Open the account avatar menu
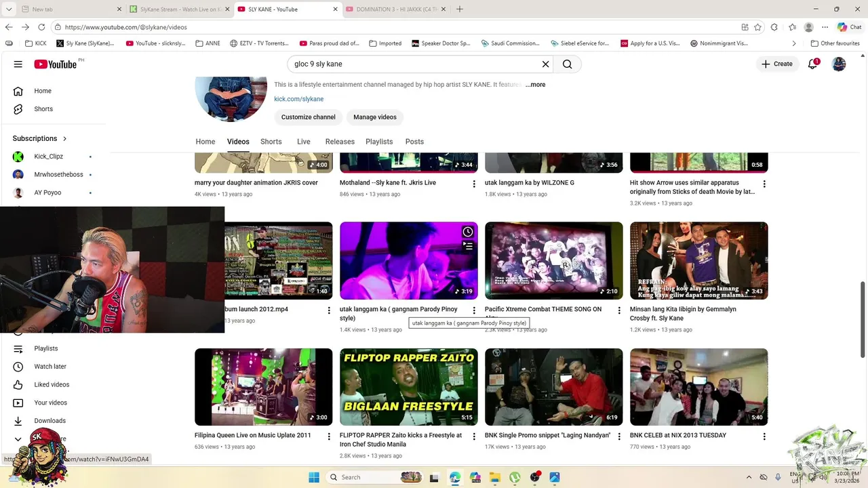The width and height of the screenshot is (868, 488). pyautogui.click(x=839, y=64)
